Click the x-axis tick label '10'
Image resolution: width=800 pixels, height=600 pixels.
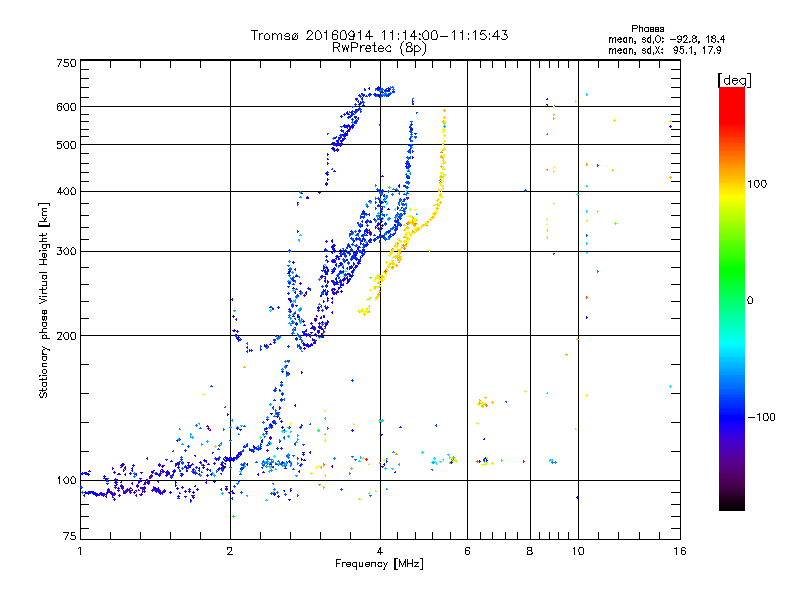click(578, 551)
